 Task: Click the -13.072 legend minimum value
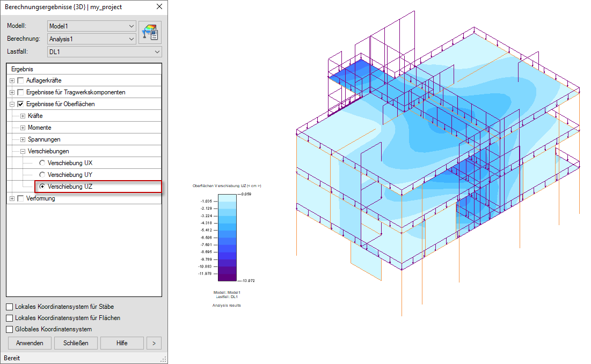(x=247, y=281)
